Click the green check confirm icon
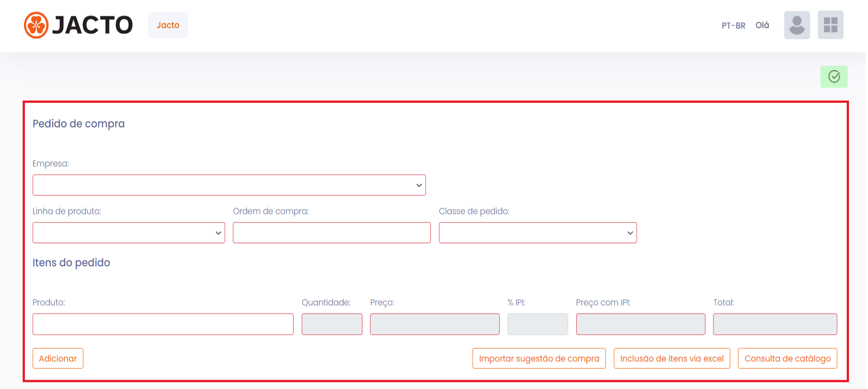868x389 pixels. 834,77
